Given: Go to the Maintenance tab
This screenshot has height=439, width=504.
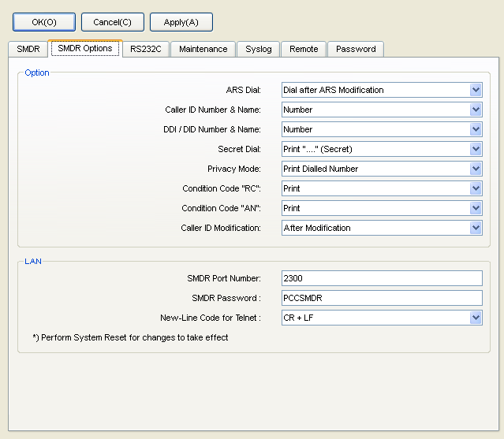Looking at the screenshot, I should pyautogui.click(x=203, y=49).
